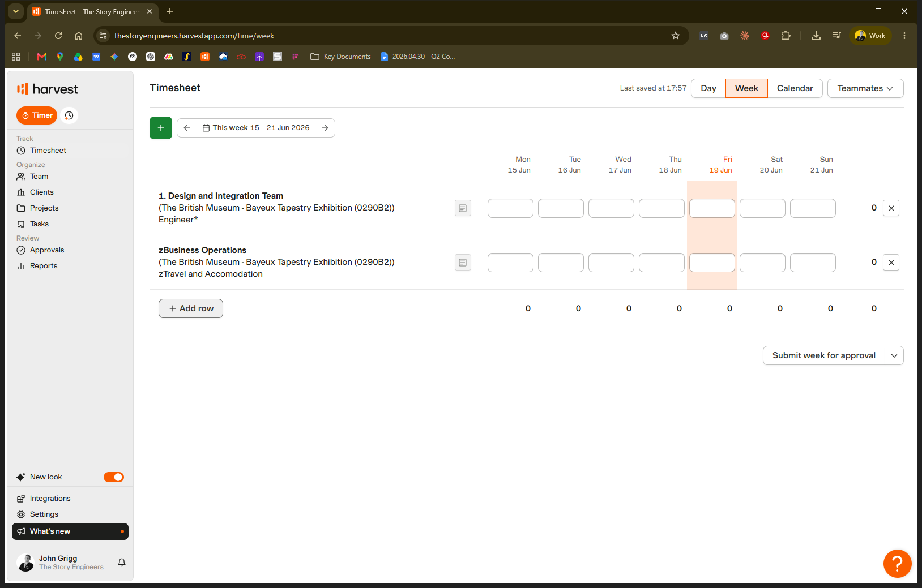Open notes for Design and Integration Team row
This screenshot has height=588, width=922.
point(463,208)
